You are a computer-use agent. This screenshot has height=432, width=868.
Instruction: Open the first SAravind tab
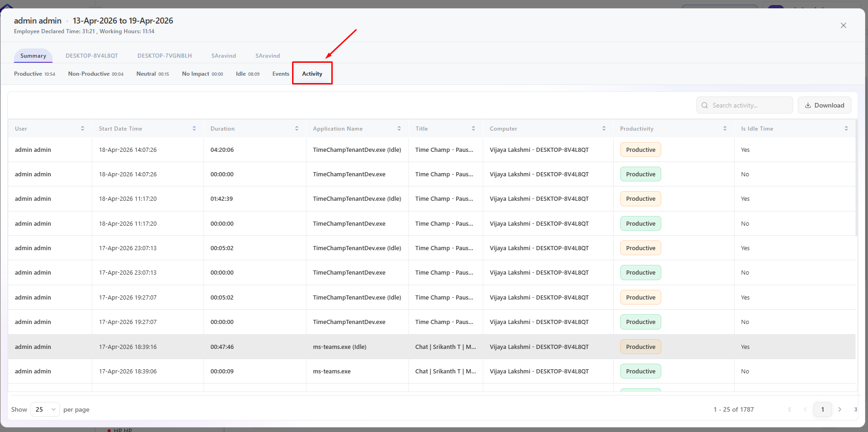click(224, 56)
